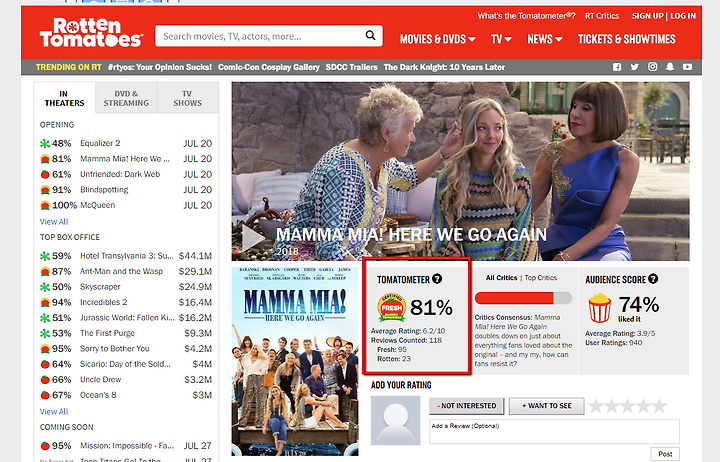Play the Mamma Mia trailer
This screenshot has height=462, width=720.
click(x=253, y=238)
